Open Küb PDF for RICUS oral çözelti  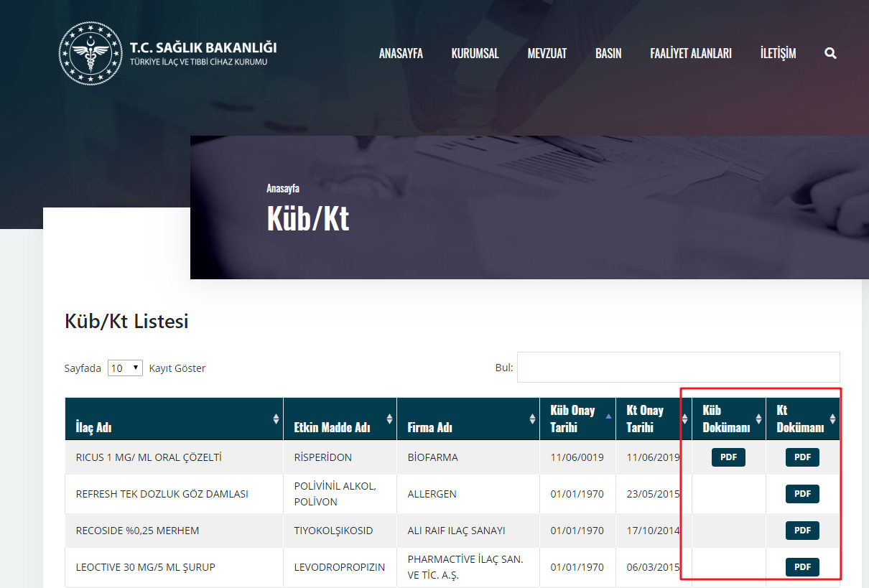(x=728, y=457)
